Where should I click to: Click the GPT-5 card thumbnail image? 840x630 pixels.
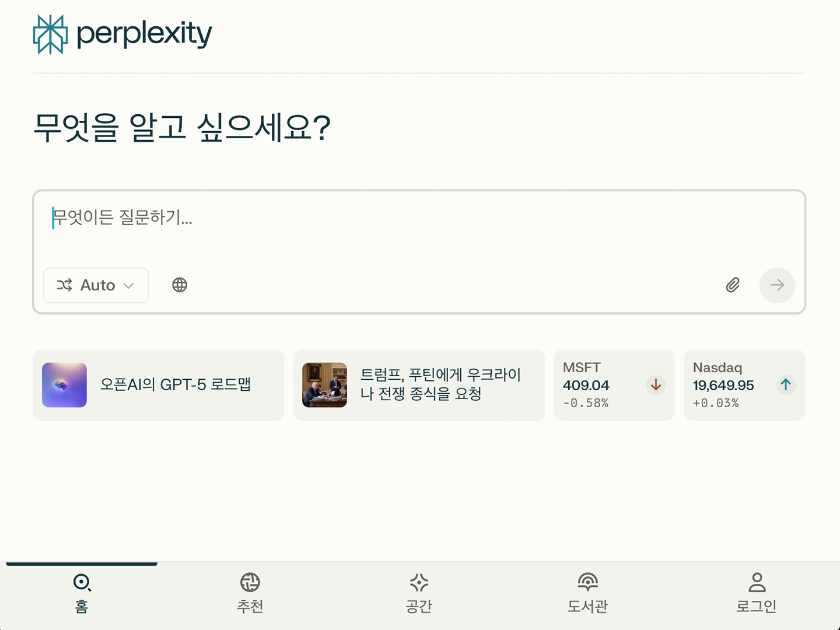(64, 385)
